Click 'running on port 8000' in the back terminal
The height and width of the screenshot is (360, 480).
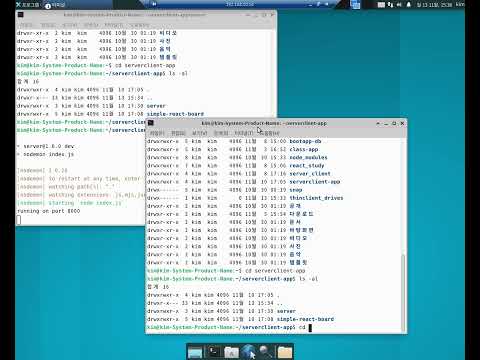pos(49,211)
